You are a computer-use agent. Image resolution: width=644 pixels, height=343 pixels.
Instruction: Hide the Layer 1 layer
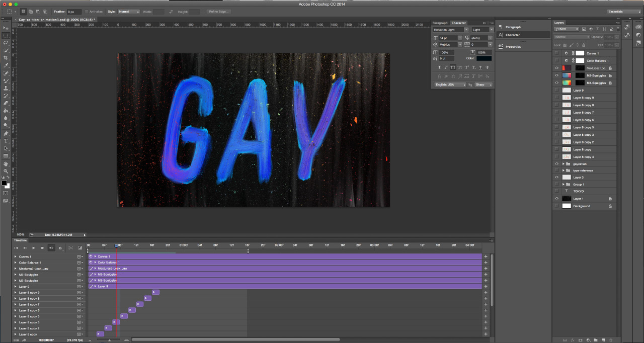pyautogui.click(x=556, y=199)
